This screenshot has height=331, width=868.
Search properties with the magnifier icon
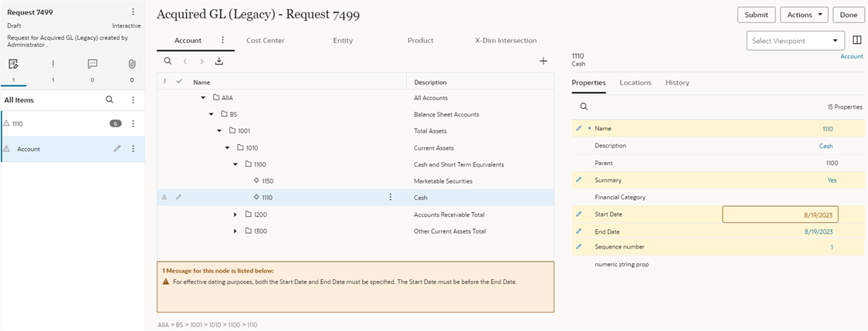[584, 106]
